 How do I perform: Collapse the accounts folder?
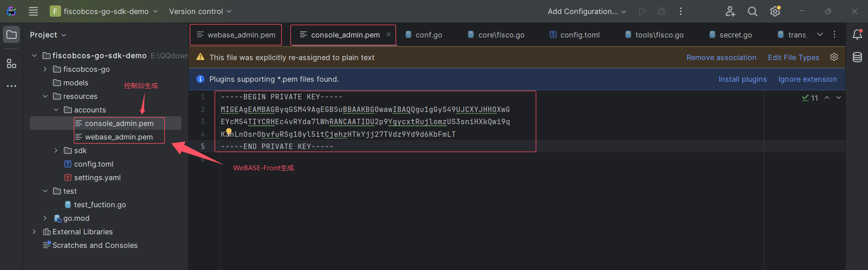pyautogui.click(x=56, y=110)
